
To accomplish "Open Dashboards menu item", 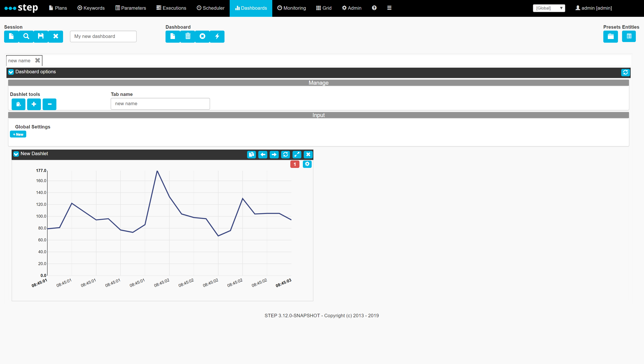I will (x=251, y=8).
